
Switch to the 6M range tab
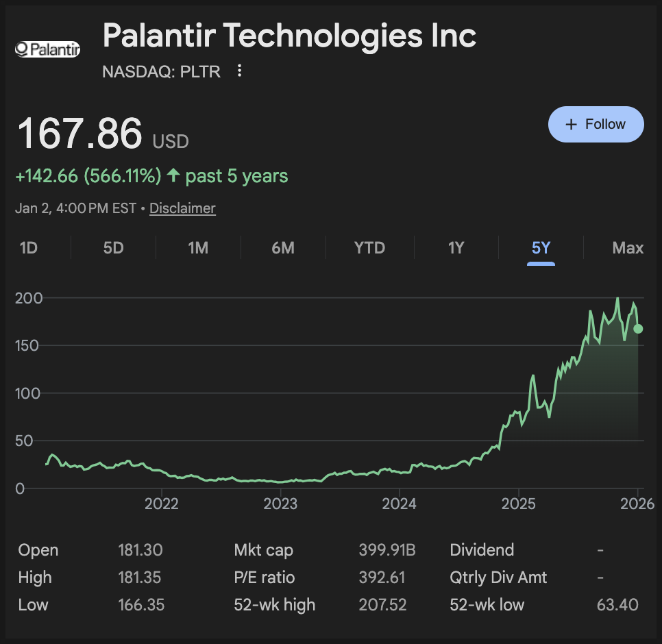(x=283, y=247)
